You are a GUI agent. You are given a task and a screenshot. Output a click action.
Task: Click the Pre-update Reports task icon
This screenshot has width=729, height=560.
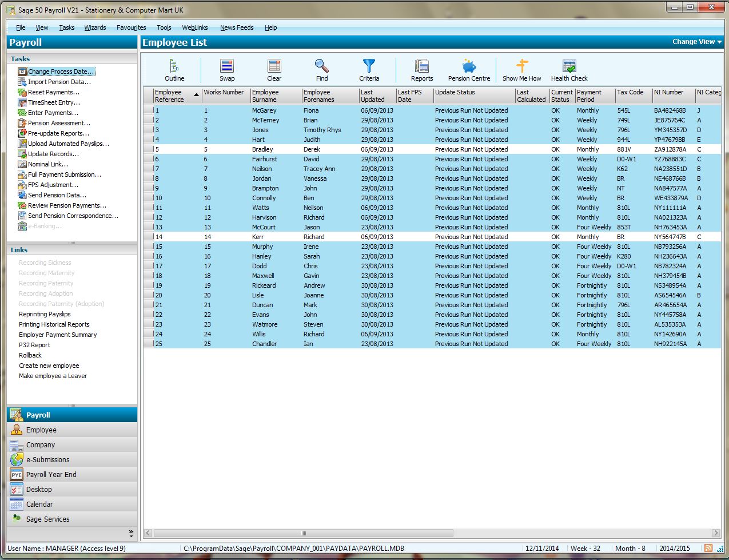pyautogui.click(x=22, y=133)
